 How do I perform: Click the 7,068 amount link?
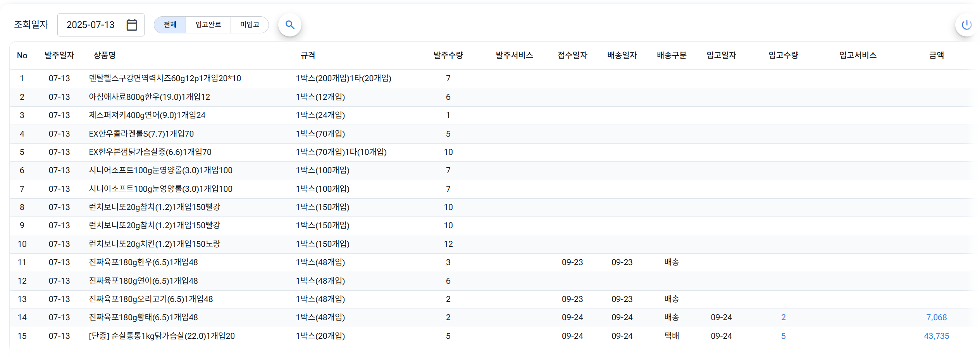point(936,317)
